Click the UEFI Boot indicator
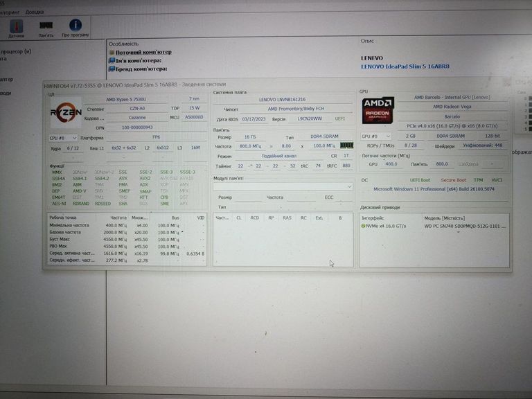The height and width of the screenshot is (399, 532). click(x=420, y=180)
